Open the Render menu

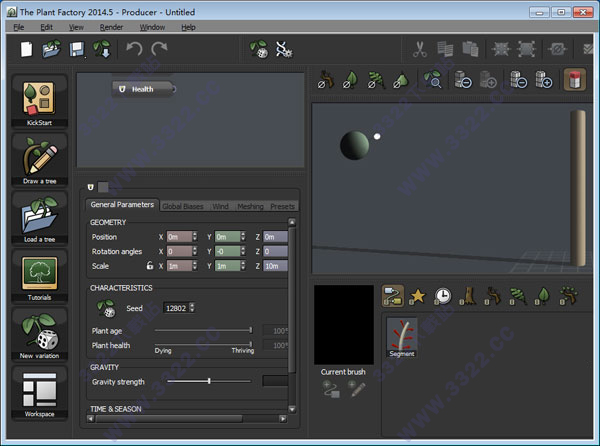pos(111,27)
